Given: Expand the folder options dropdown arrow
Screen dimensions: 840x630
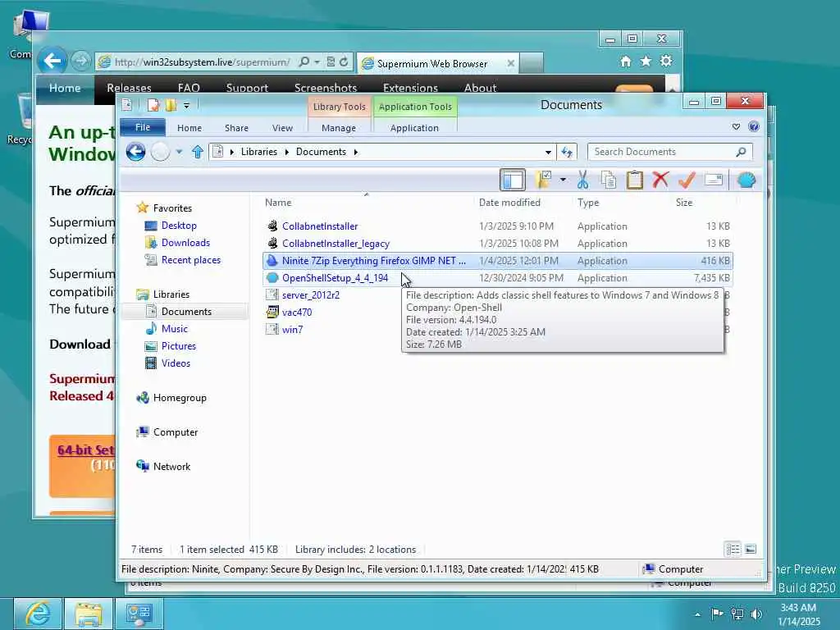Looking at the screenshot, I should 563,180.
